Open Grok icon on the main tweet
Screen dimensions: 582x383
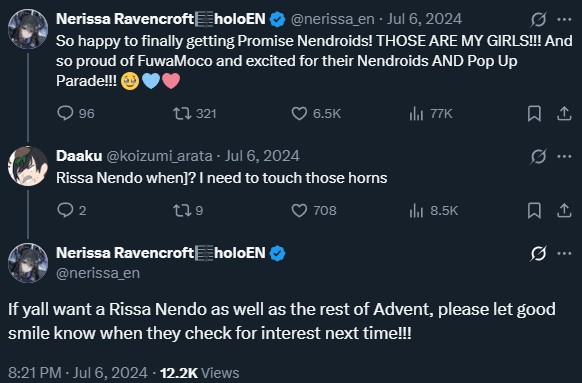click(538, 253)
